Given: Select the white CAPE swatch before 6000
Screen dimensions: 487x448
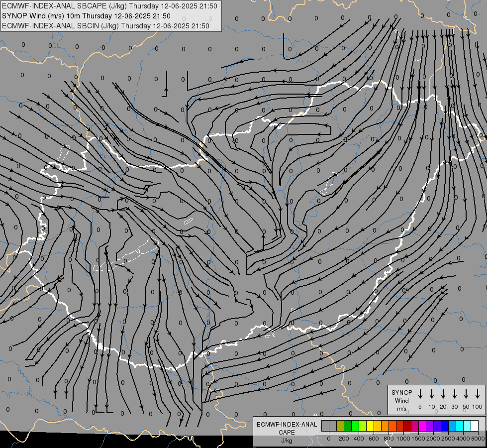Looking at the screenshot, I should [x=475, y=426].
